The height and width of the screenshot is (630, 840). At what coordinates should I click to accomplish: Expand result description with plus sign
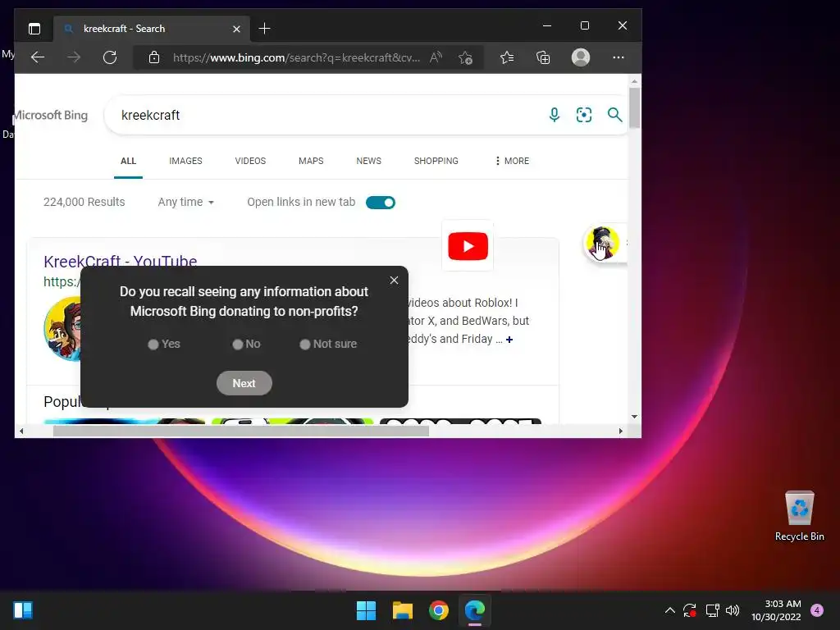coord(509,340)
